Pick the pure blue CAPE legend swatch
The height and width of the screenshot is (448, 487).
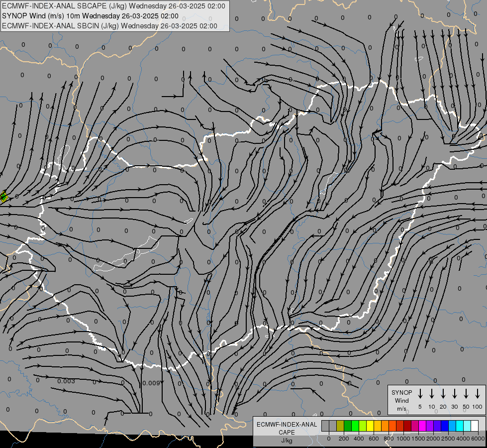tap(445, 426)
